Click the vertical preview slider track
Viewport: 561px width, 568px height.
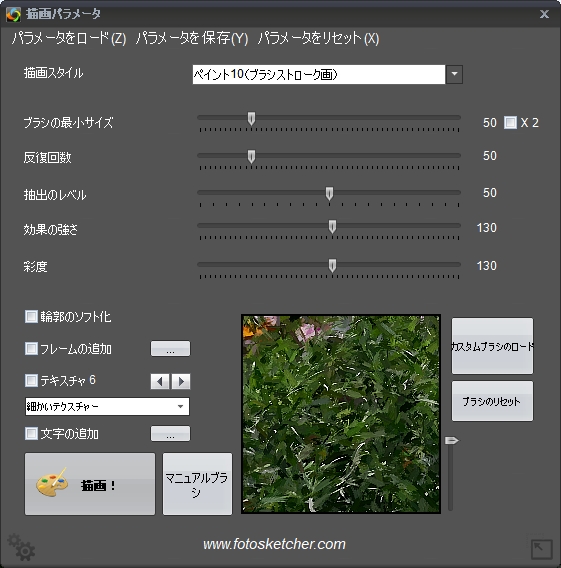pyautogui.click(x=450, y=476)
